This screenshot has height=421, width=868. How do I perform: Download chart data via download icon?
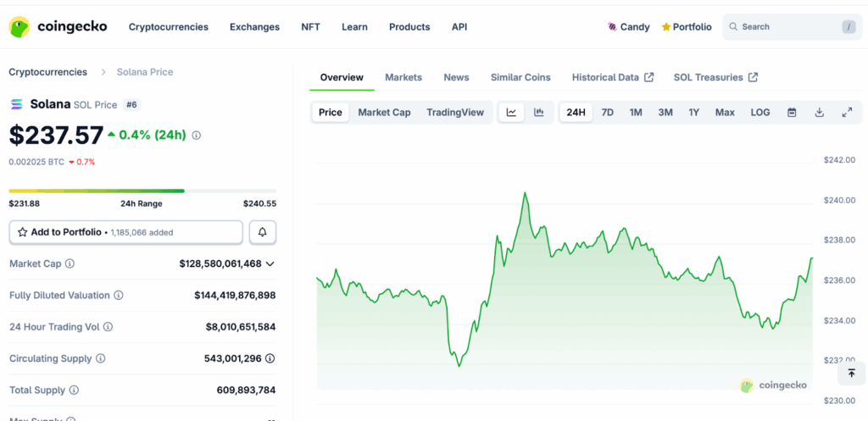819,113
